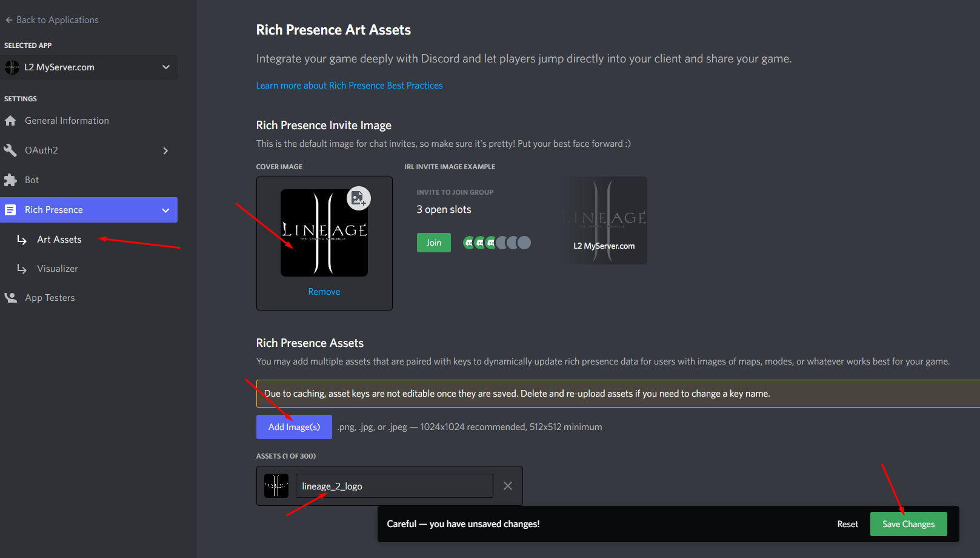Screen dimensions: 980x558
Task: Open the Visualizer subpage
Action: coord(58,269)
